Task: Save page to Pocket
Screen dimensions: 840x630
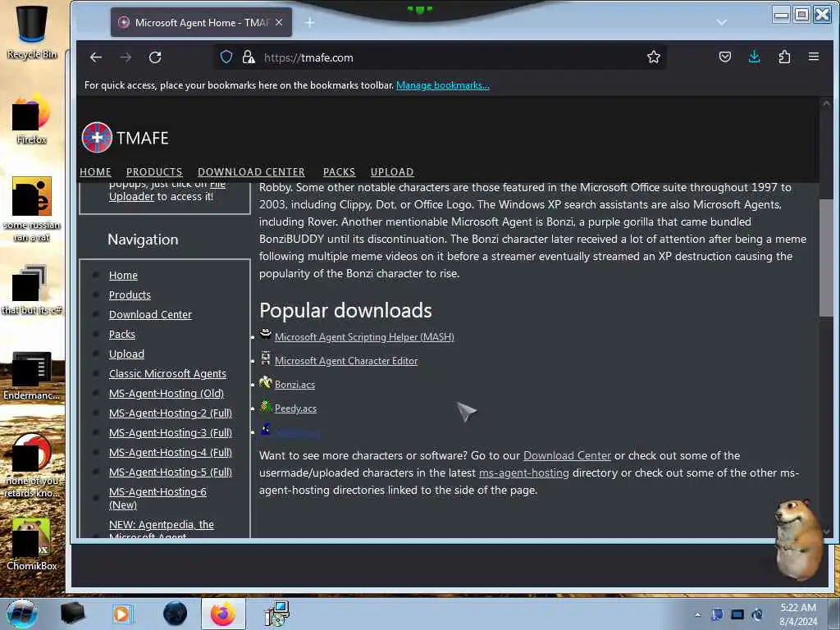Action: (725, 57)
